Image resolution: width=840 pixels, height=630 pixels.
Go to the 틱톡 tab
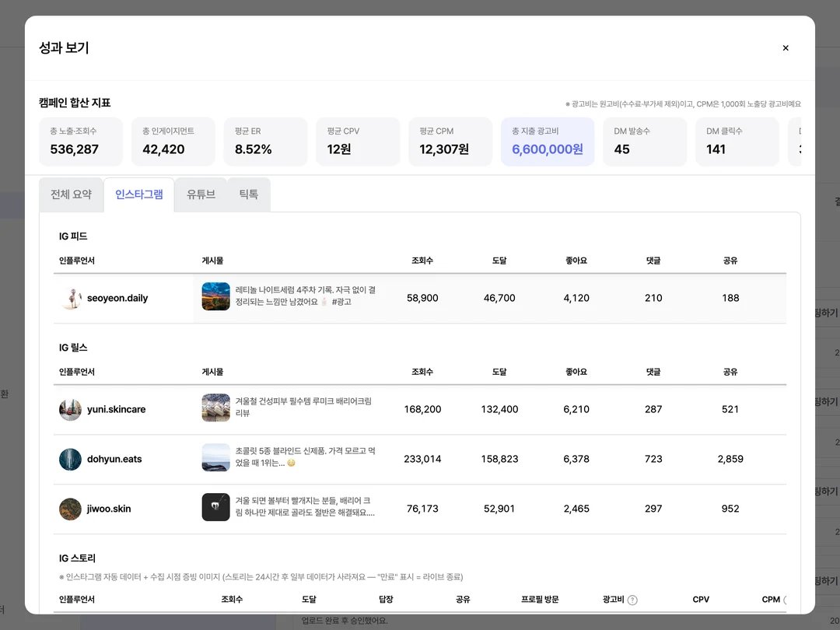pyautogui.click(x=249, y=194)
